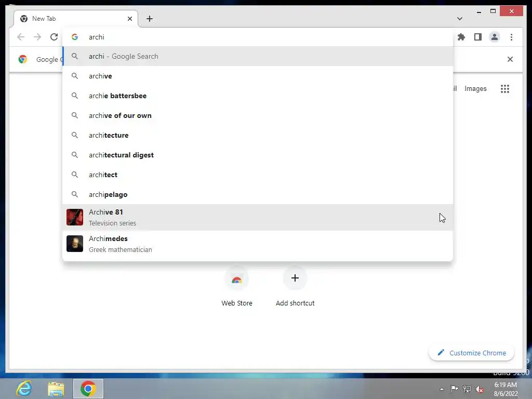
Task: Open the tab search chevron
Action: pos(459,19)
